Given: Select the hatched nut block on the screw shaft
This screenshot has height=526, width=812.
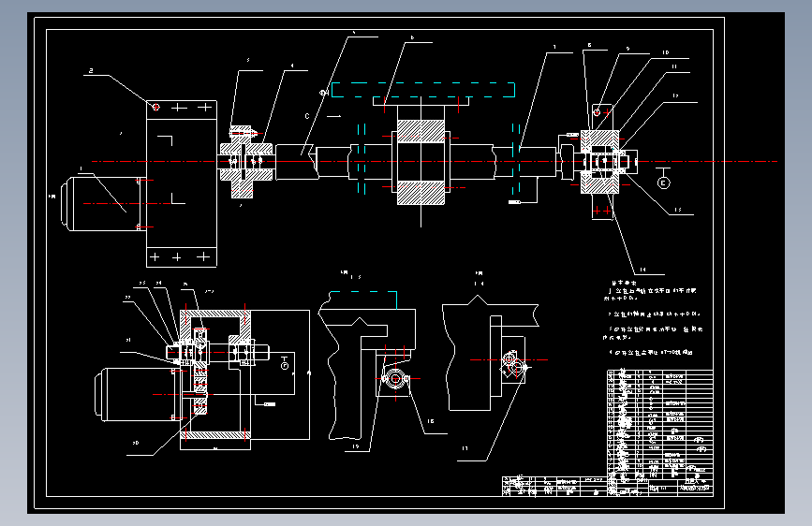Looking at the screenshot, I should point(421,163).
